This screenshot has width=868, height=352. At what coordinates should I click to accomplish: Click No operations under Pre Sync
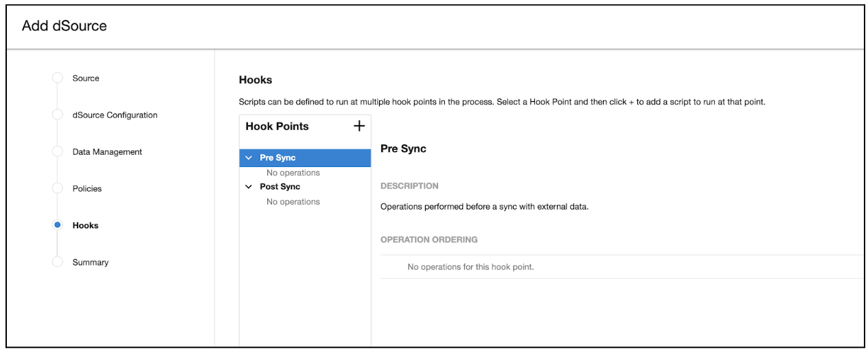pyautogui.click(x=293, y=173)
